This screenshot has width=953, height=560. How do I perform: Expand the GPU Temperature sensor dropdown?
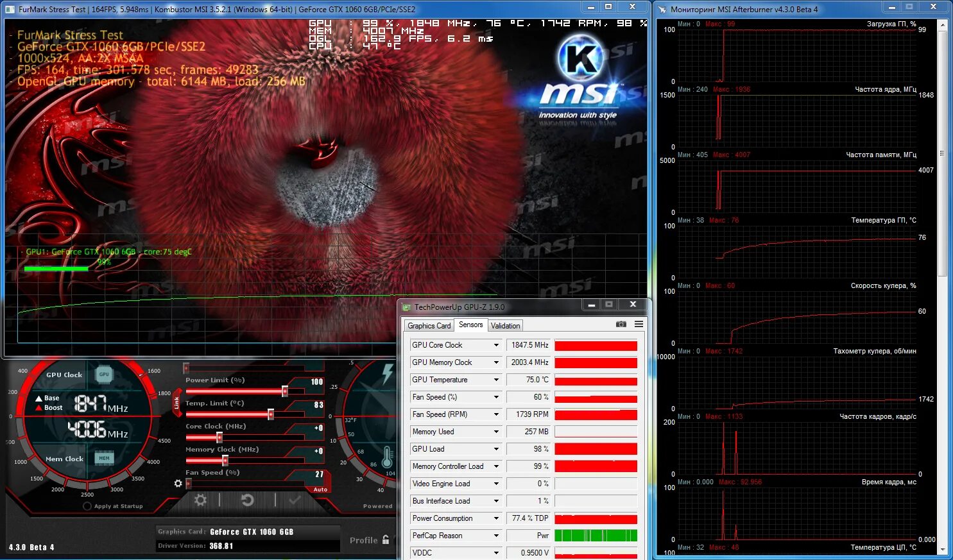coord(496,380)
